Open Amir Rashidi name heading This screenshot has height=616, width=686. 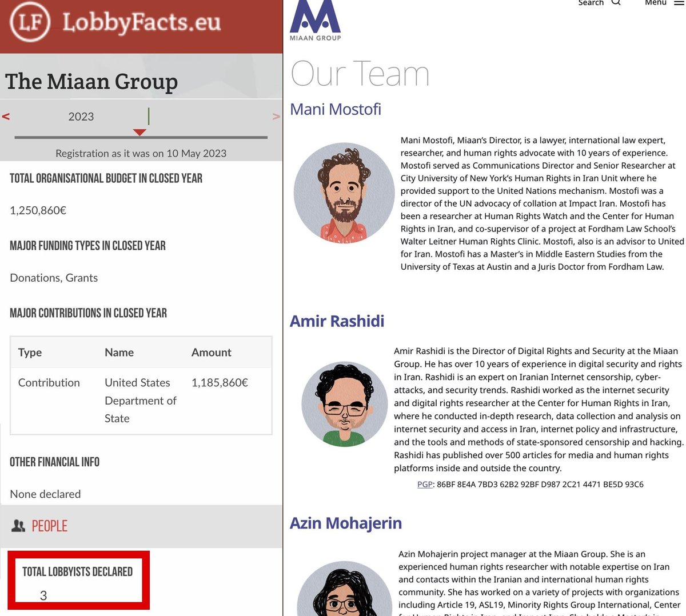pyautogui.click(x=337, y=321)
